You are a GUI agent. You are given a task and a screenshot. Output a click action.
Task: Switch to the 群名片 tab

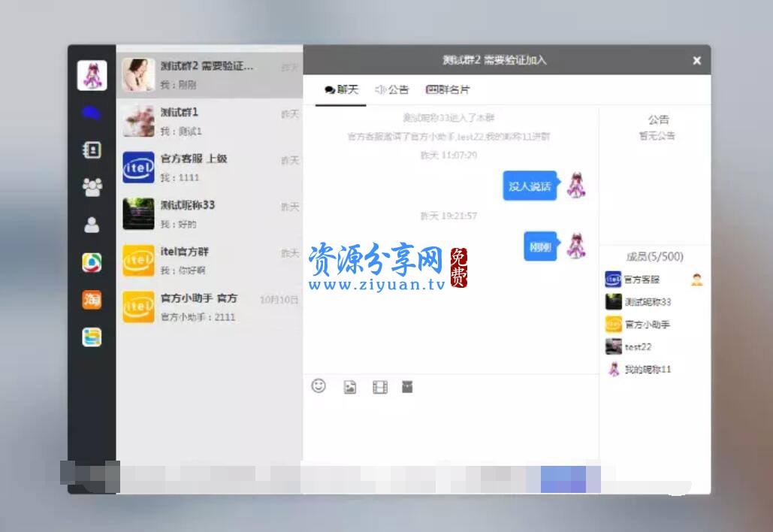pos(448,89)
